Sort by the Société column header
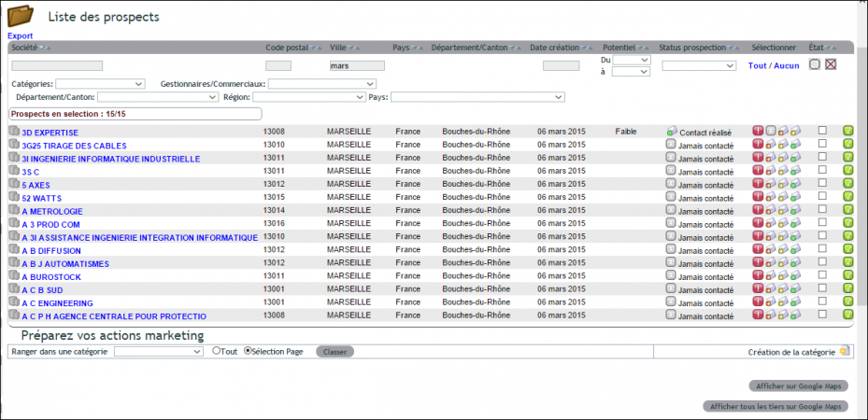Image resolution: width=868 pixels, height=420 pixels. point(23,48)
